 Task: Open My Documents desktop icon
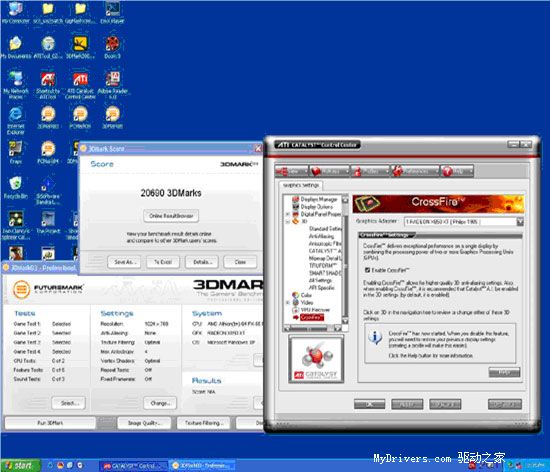pyautogui.click(x=15, y=47)
